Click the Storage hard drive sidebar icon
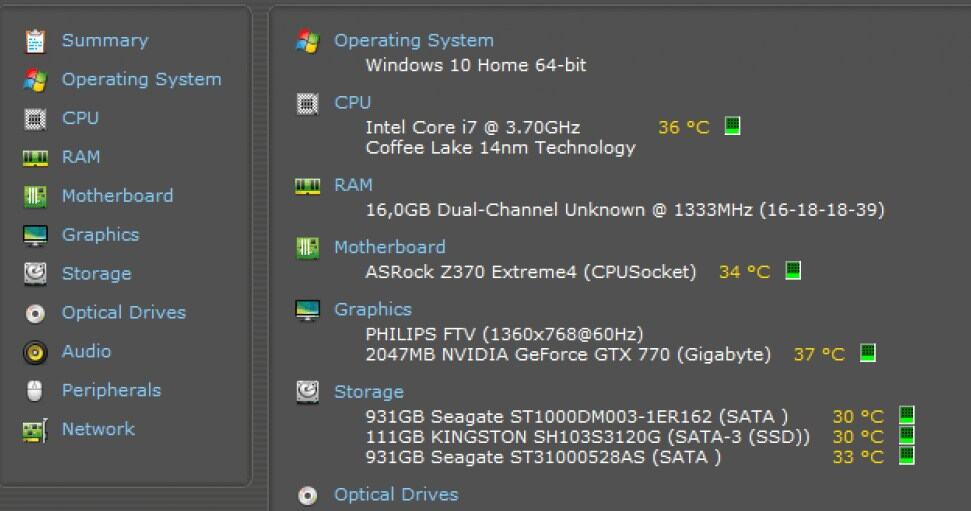971x511 pixels. tap(35, 274)
